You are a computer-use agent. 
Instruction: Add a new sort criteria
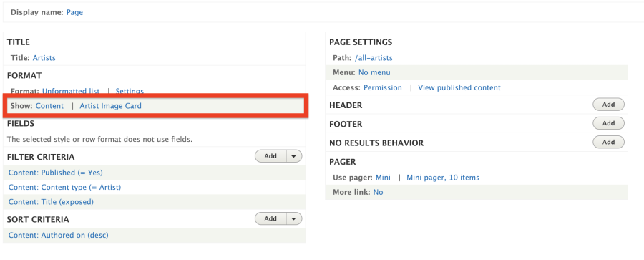click(x=270, y=219)
